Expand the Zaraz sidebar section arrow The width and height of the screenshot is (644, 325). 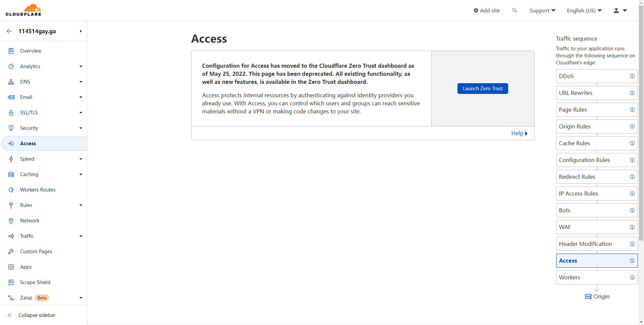81,298
